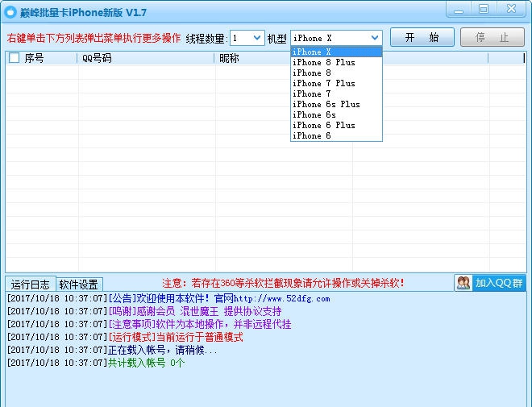Click the 停止 stop button
Image resolution: width=532 pixels, height=407 pixels.
[x=492, y=38]
